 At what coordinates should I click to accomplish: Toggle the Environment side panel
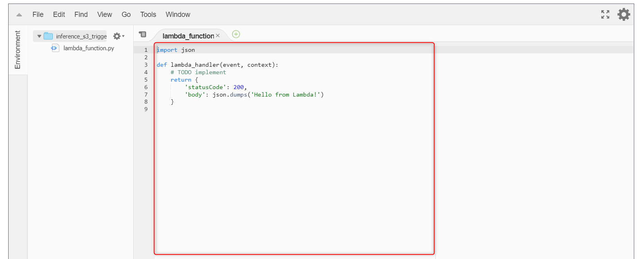click(x=18, y=50)
